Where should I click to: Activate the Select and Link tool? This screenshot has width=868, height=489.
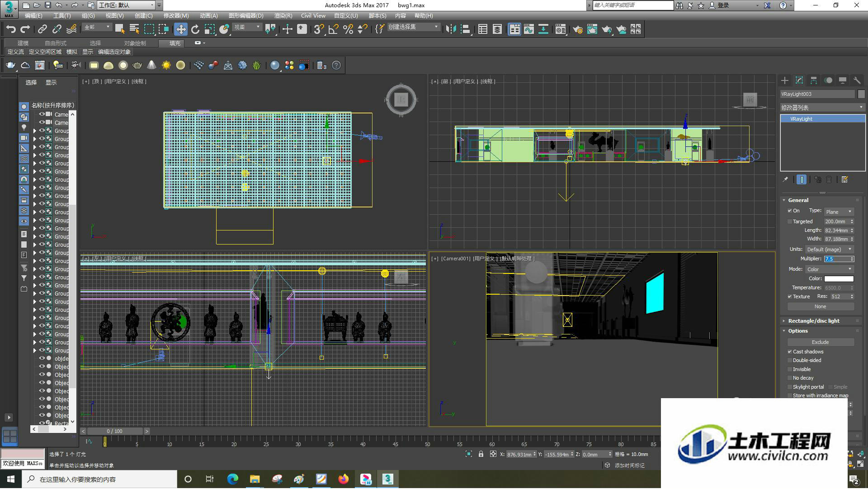tap(42, 29)
